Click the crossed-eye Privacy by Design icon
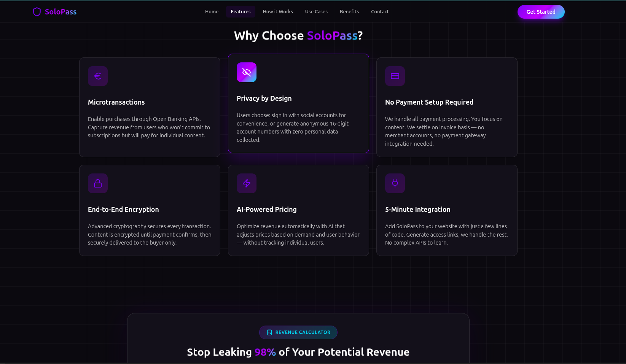Image resolution: width=626 pixels, height=364 pixels. 247,72
